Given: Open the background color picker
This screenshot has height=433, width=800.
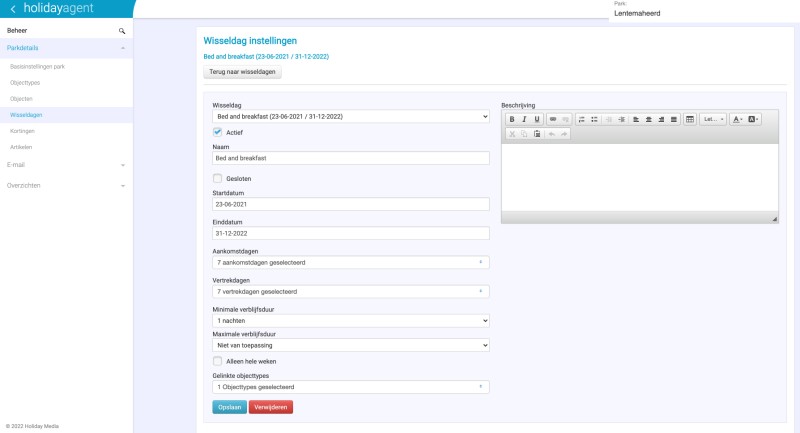Looking at the screenshot, I should click(x=753, y=119).
